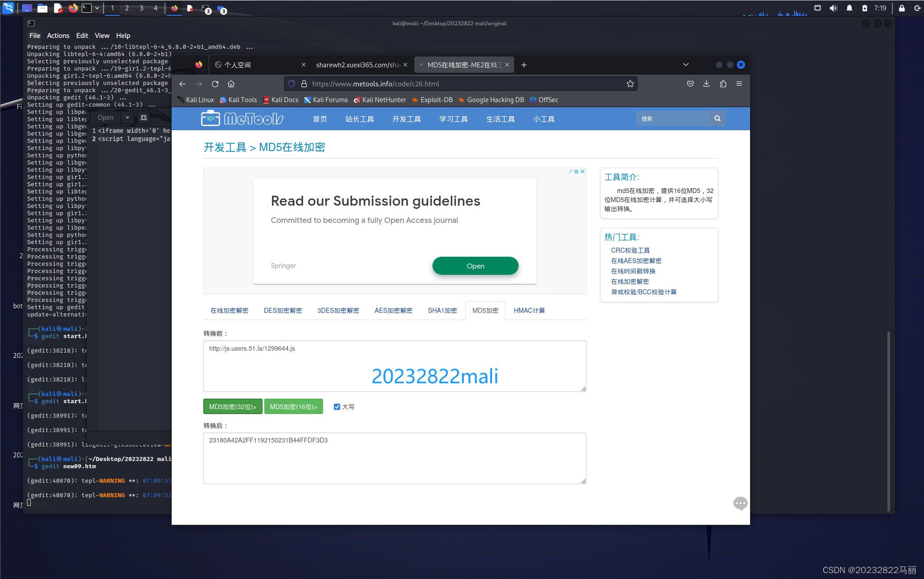Screen dimensions: 924x579
Task: Open the file manager launcher in the panel
Action: (x=42, y=8)
